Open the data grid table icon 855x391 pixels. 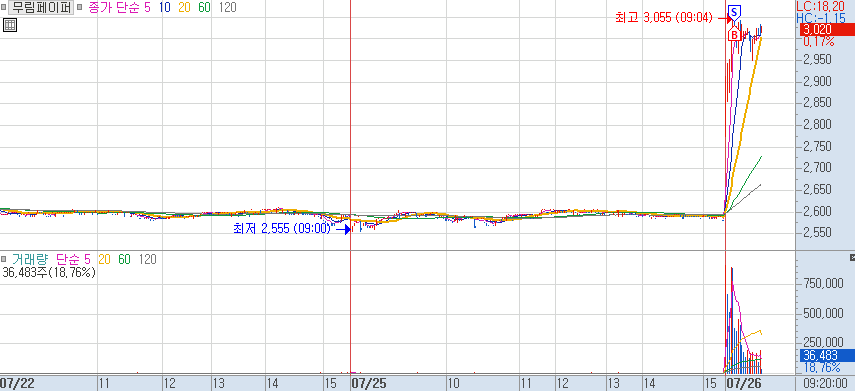[10, 25]
